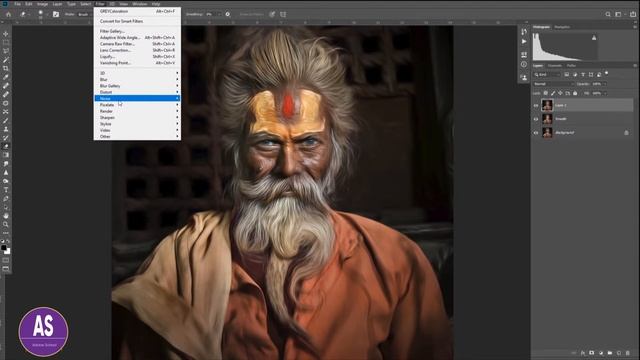Open the layer Kind filter dropdown
640x360 pixels.
pos(547,75)
